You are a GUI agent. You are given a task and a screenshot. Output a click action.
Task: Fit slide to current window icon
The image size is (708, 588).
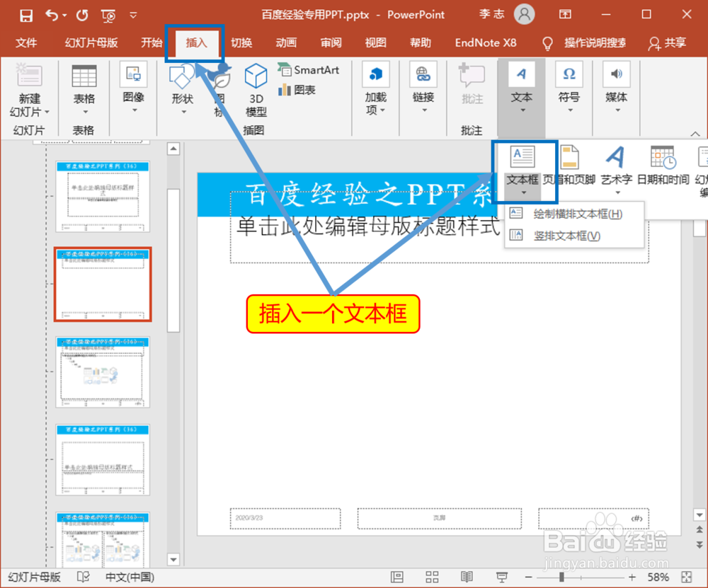(687, 577)
